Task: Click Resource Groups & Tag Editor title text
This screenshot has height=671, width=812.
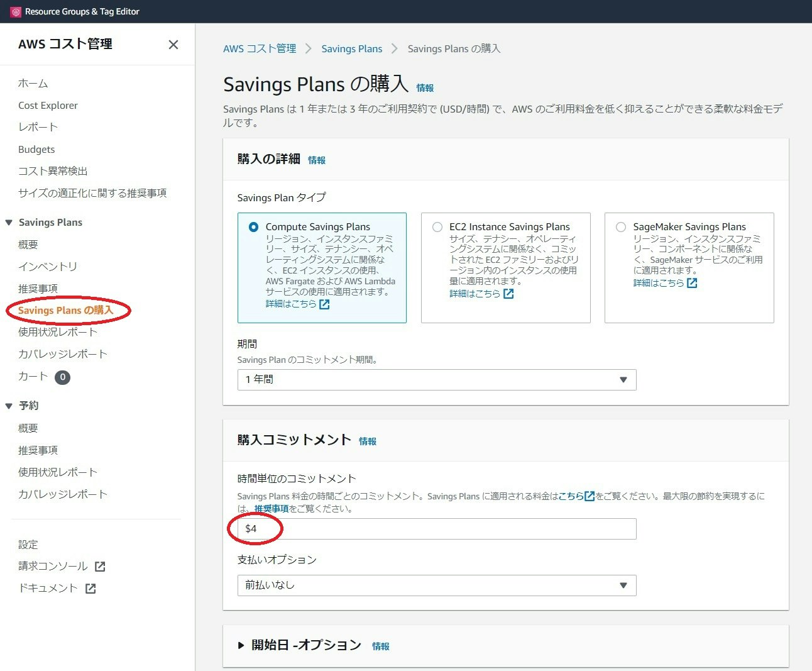Action: pos(82,11)
